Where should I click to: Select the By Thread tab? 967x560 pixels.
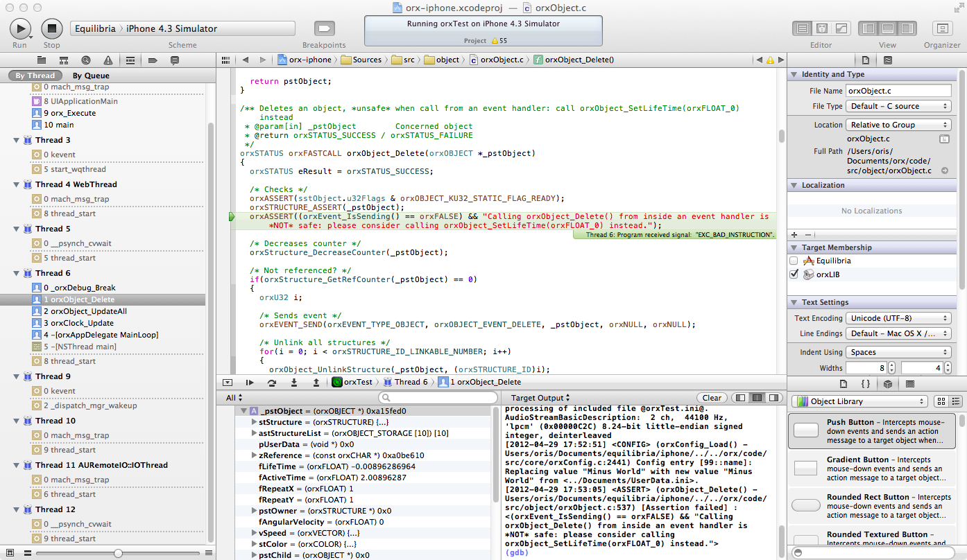(x=35, y=76)
